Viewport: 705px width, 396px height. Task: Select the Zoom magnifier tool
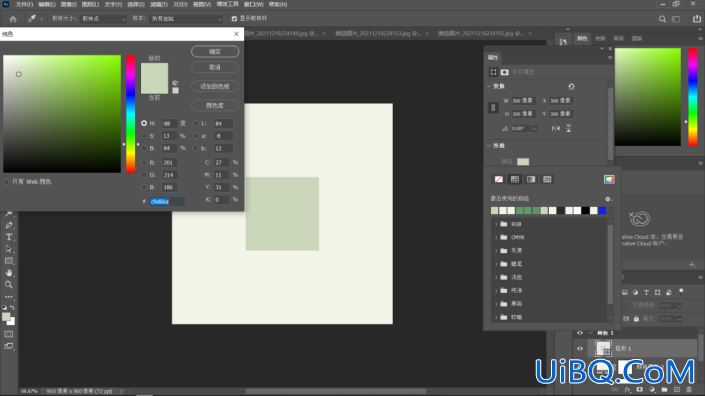(x=9, y=285)
